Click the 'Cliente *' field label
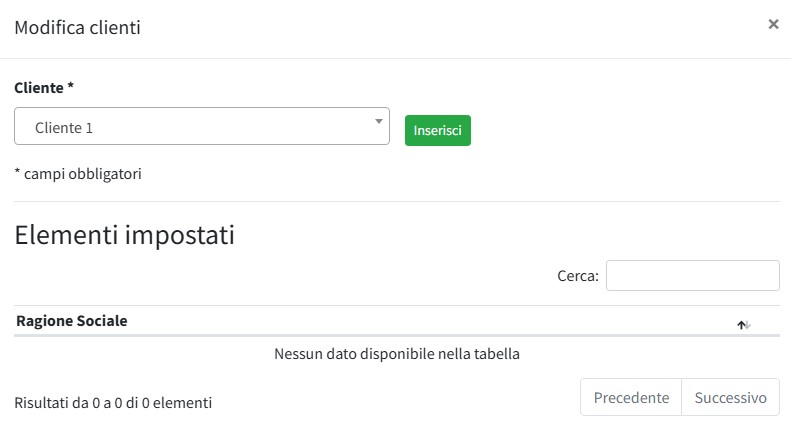Image resolution: width=791 pixels, height=429 pixels. 44,88
